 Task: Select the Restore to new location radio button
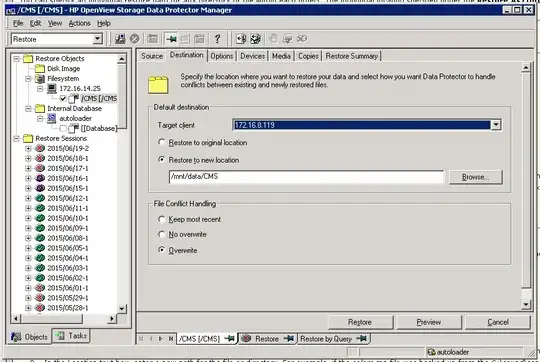pyautogui.click(x=161, y=159)
